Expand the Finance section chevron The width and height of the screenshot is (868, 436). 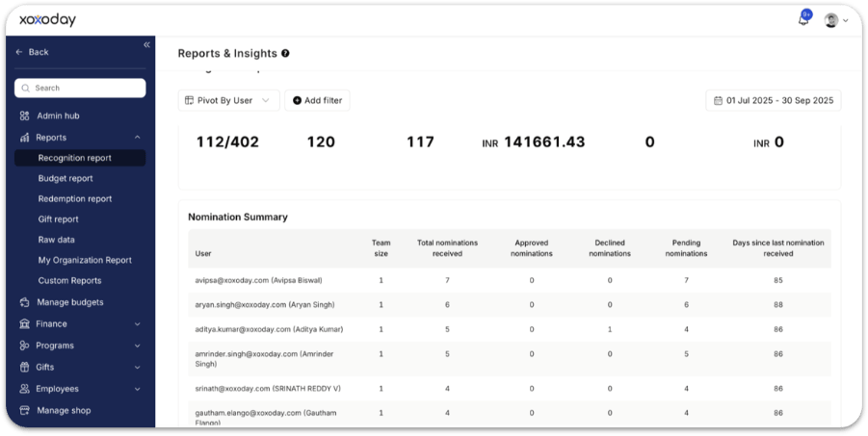(138, 324)
